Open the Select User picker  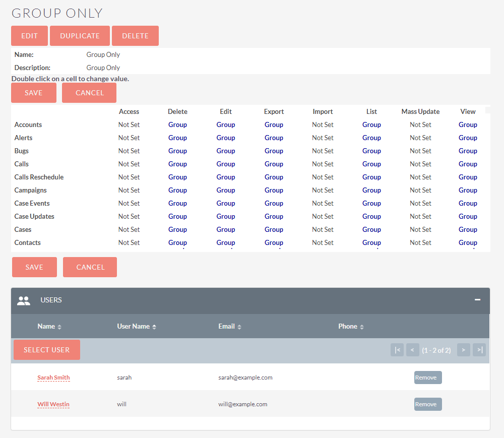coord(47,350)
